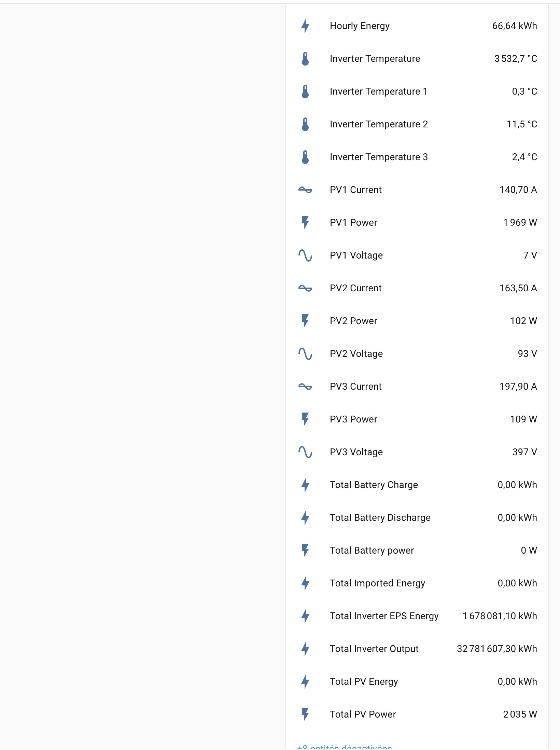The height and width of the screenshot is (750, 560).
Task: Click the PV1 Current wave icon
Action: pos(305,190)
